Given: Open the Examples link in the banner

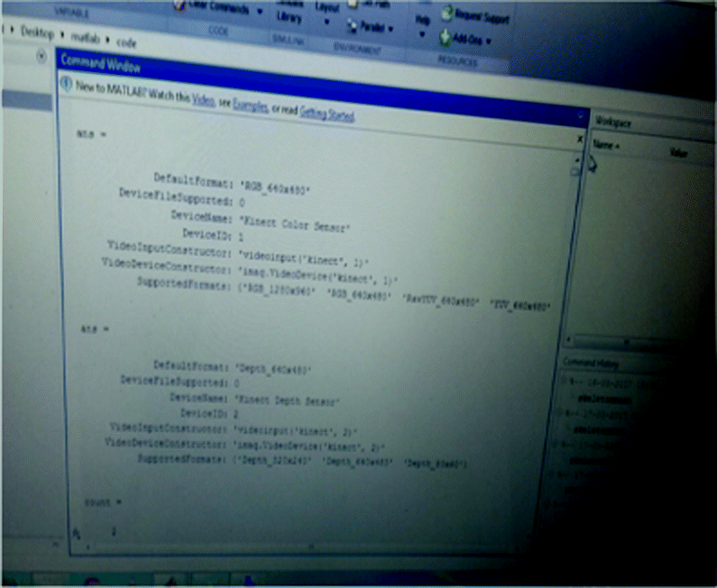Looking at the screenshot, I should [x=250, y=106].
